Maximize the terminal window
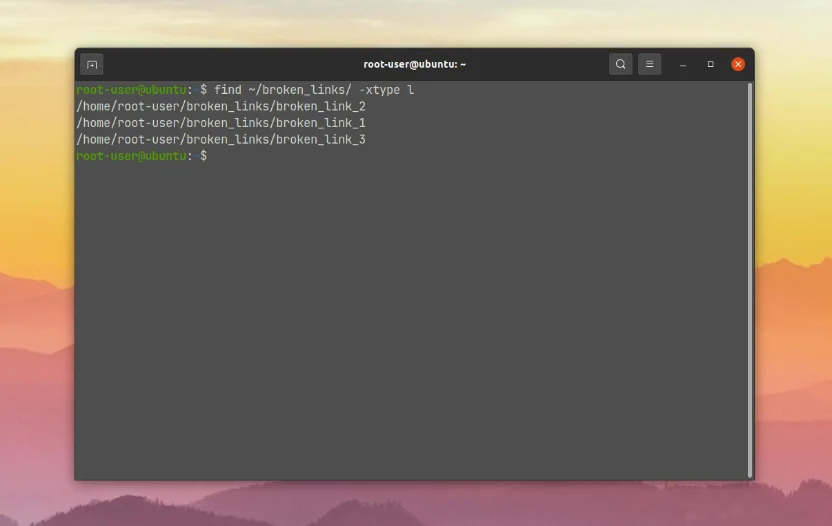 [x=710, y=64]
